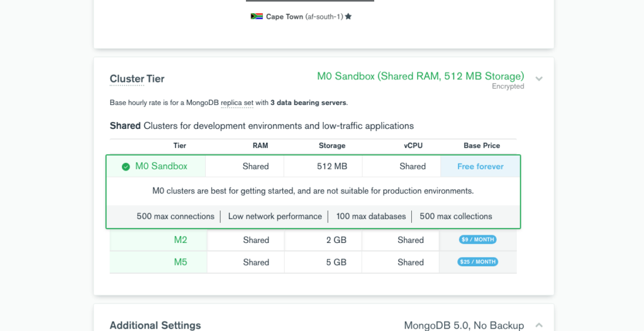Click the M0 Sandbox summary header text

(x=421, y=77)
